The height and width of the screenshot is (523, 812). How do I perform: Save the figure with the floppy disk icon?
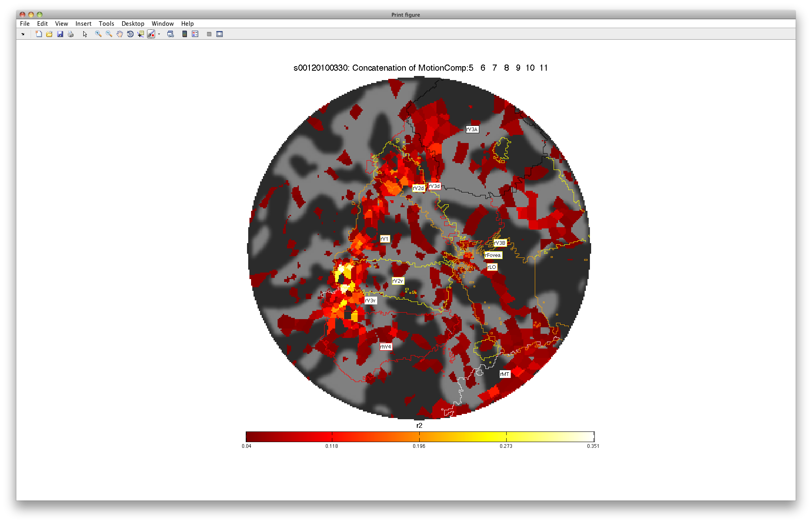coord(60,34)
